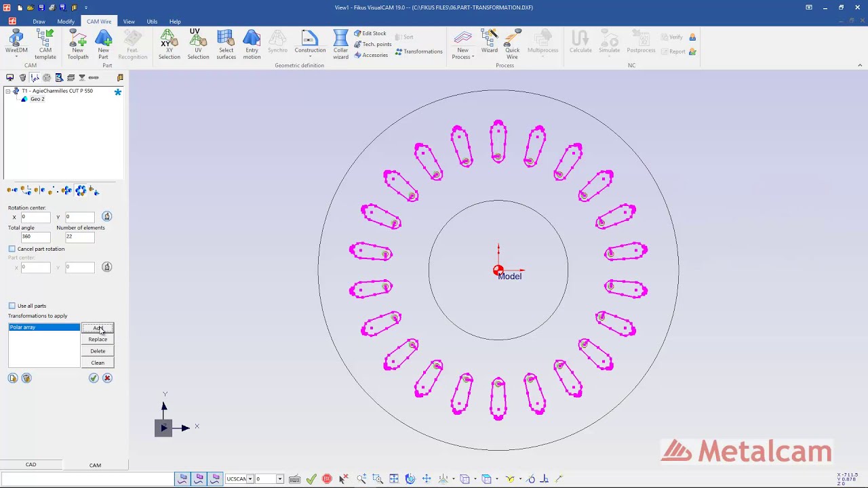Open Transformations tool in ribbon
This screenshot has width=868, height=488.
coord(418,52)
